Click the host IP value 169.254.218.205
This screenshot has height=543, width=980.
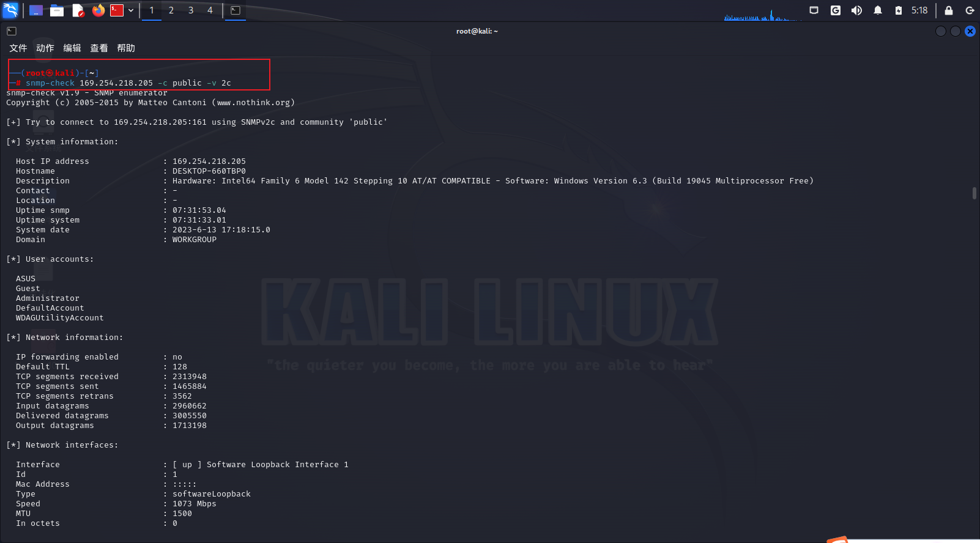tap(209, 161)
